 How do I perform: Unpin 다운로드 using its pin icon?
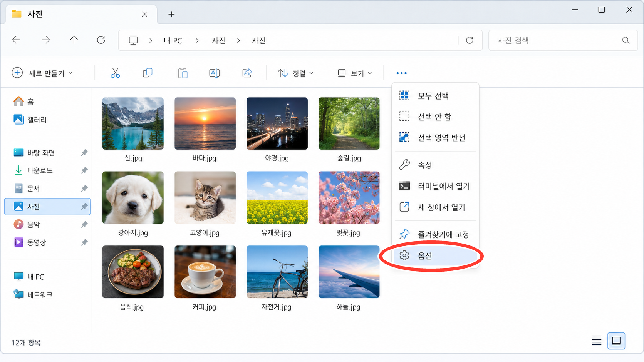tap(84, 170)
